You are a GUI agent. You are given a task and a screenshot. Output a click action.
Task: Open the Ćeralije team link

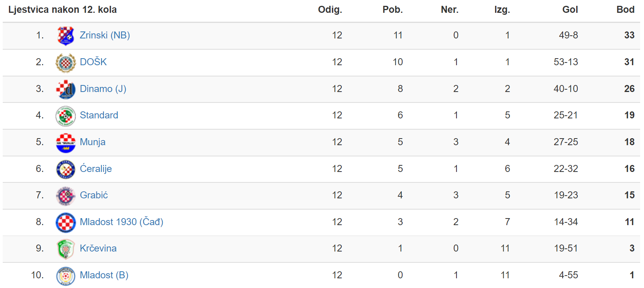[x=96, y=168]
